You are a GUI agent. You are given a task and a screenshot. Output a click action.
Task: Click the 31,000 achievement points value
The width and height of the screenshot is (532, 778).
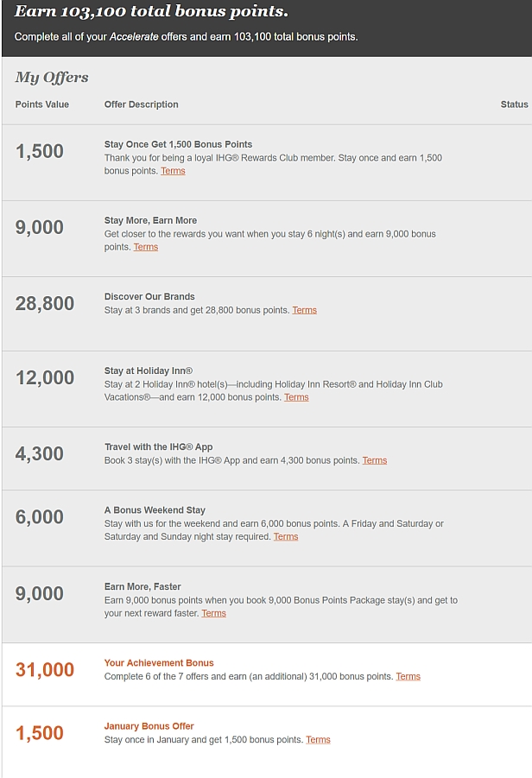(45, 669)
